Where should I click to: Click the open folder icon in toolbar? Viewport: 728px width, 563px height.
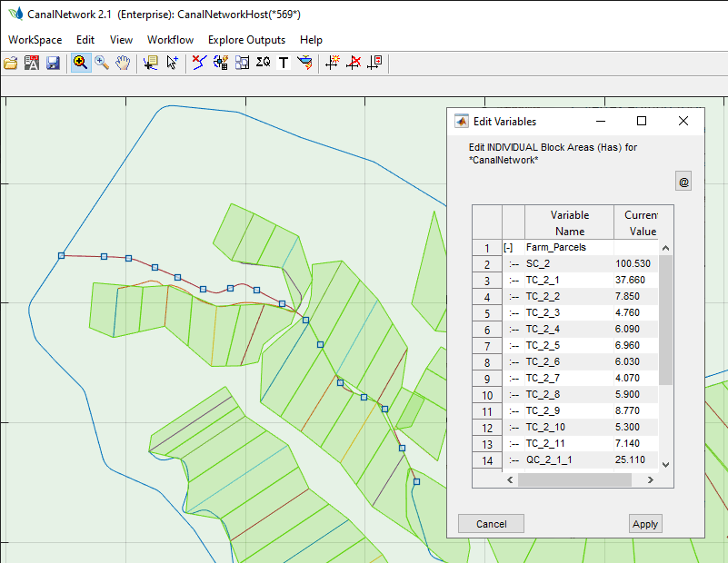tap(11, 63)
